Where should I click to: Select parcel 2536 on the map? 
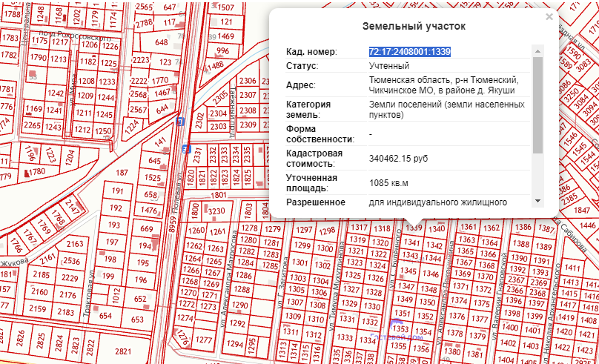[x=72, y=261]
